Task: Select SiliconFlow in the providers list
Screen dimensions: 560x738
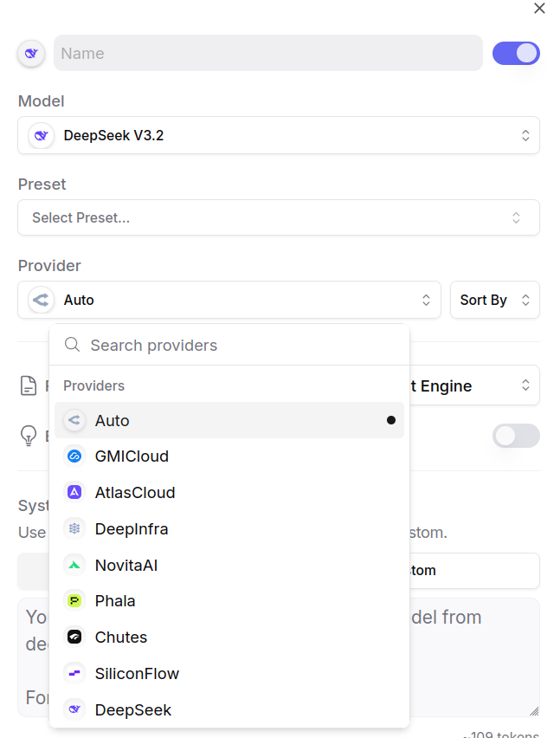Action: tap(137, 674)
